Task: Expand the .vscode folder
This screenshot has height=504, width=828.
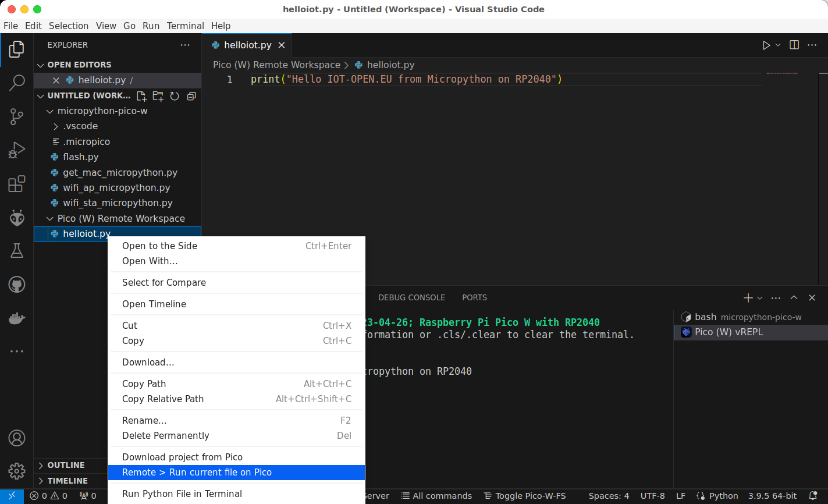Action: 56,126
